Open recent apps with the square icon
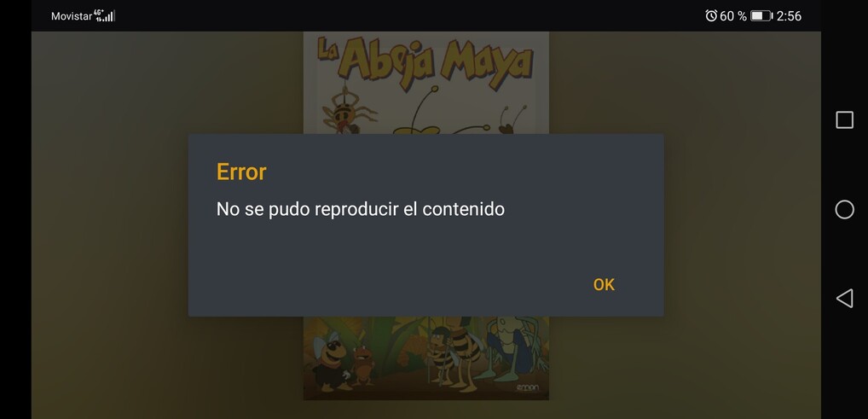868x419 pixels. point(844,119)
